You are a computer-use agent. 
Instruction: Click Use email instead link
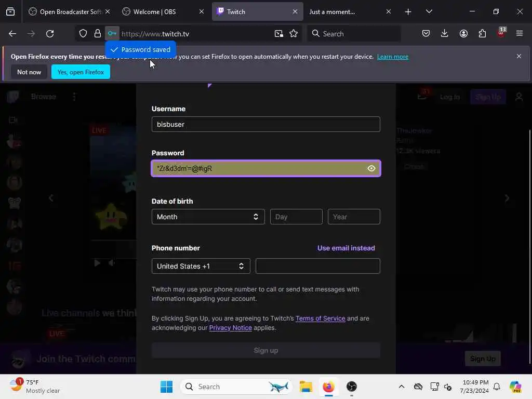click(x=346, y=248)
